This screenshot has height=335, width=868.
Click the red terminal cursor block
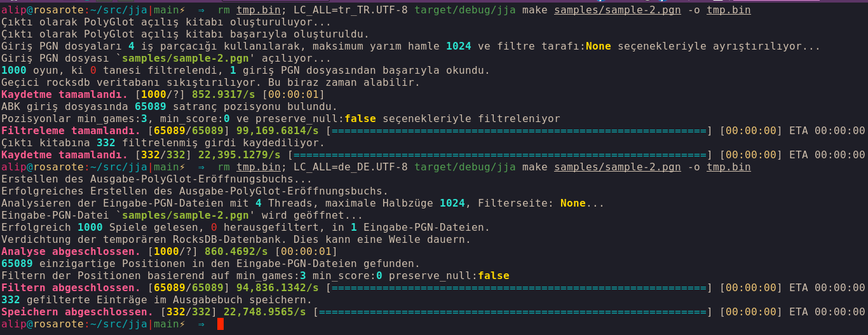[220, 324]
